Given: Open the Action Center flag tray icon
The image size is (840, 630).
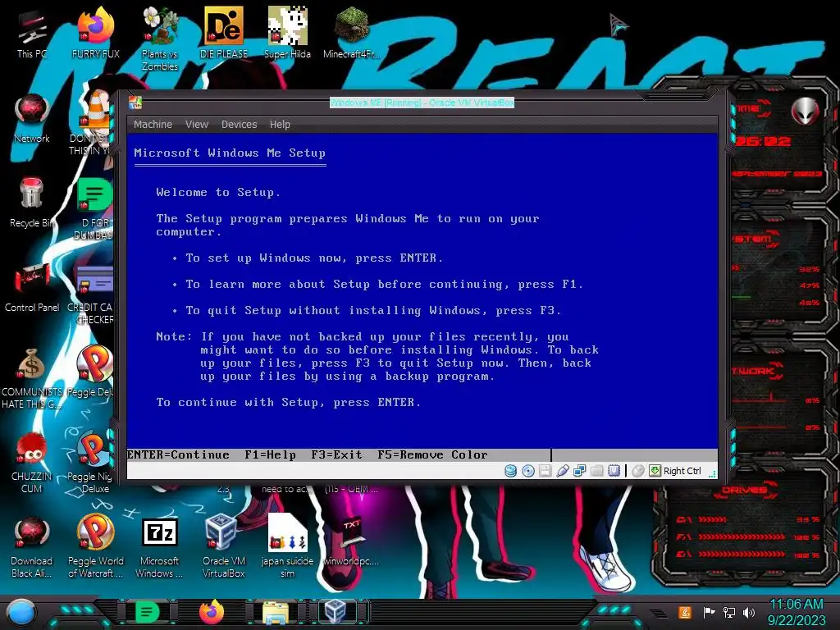Looking at the screenshot, I should pyautogui.click(x=710, y=612).
